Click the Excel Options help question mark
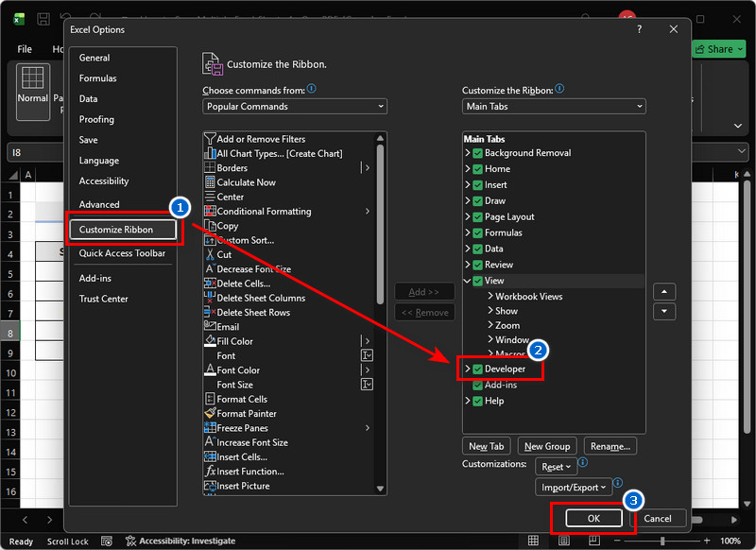Viewport: 756px width, 550px height. [x=640, y=29]
